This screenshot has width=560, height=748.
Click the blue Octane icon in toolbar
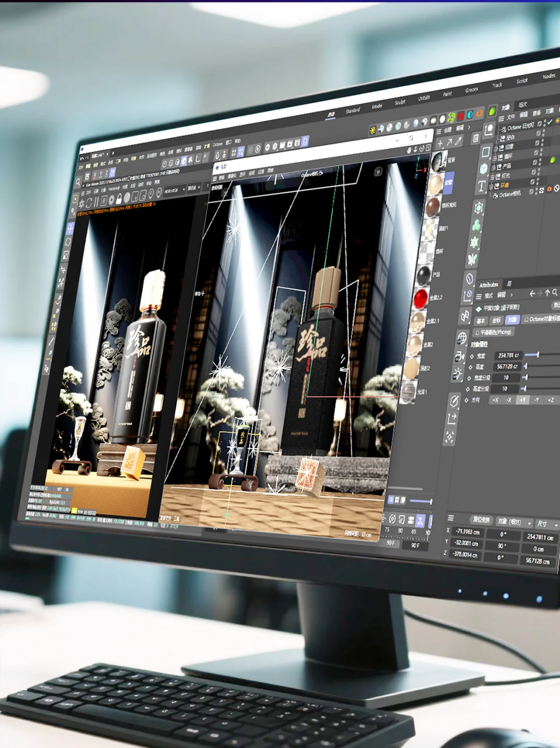click(x=470, y=115)
